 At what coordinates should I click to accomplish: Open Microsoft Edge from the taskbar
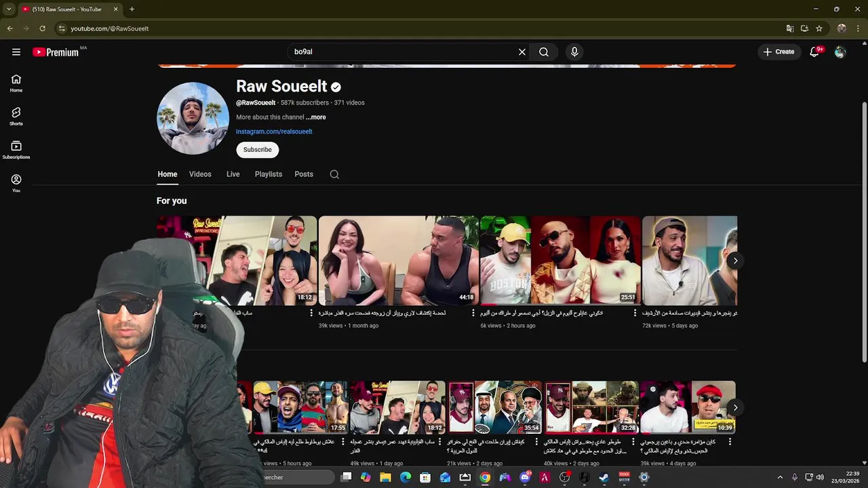[x=406, y=477]
